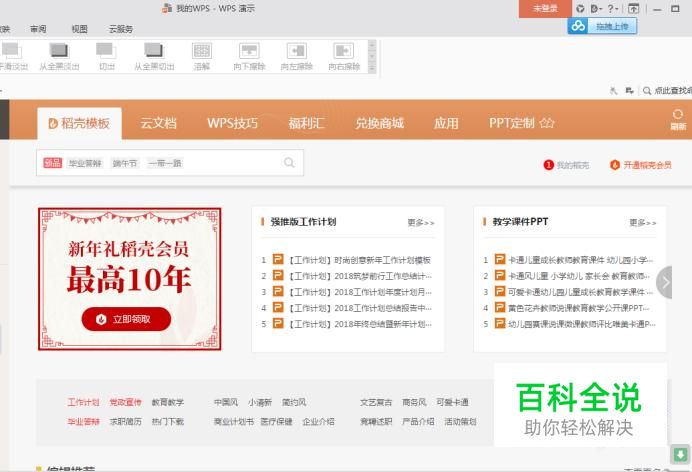The width and height of the screenshot is (692, 472).
Task: Click the 未登录 login button
Action: click(545, 8)
